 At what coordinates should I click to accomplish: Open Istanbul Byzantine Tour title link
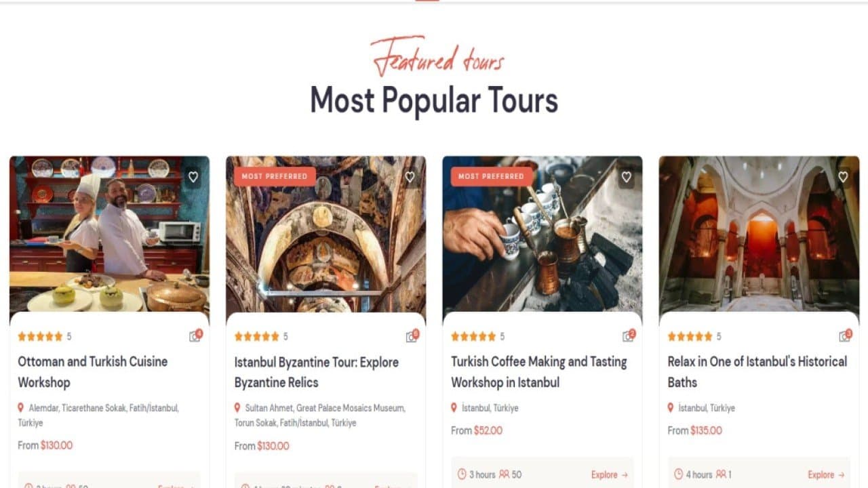[317, 372]
